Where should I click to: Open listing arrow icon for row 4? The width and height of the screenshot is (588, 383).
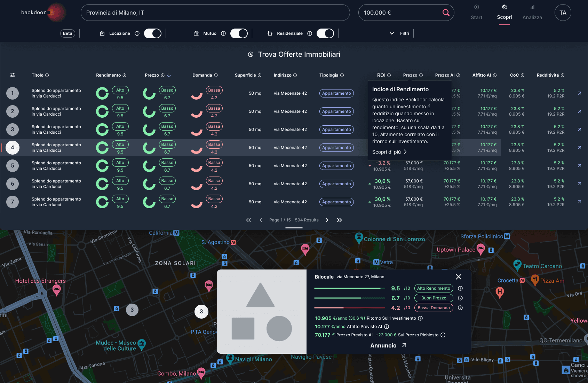coord(579,148)
